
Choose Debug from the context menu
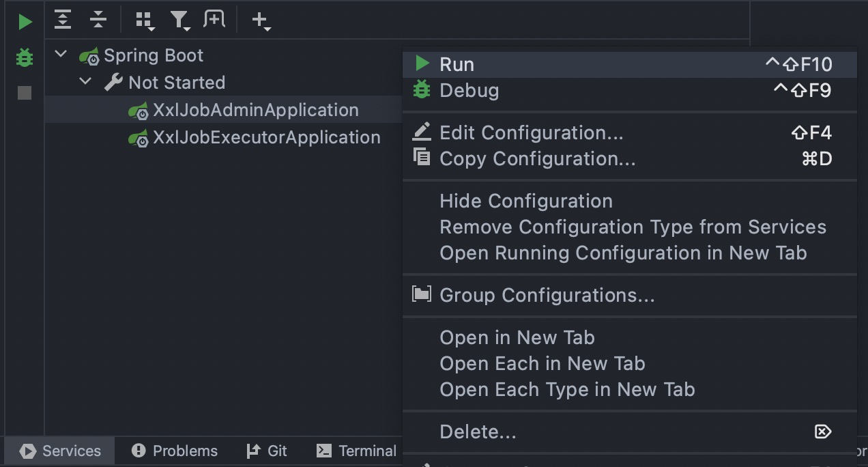(x=469, y=90)
